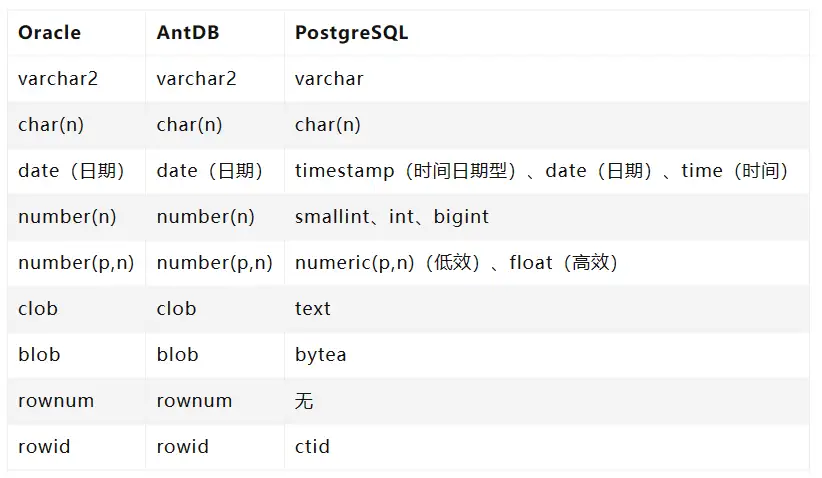Select the Oracle varchar2 cell

click(x=58, y=79)
